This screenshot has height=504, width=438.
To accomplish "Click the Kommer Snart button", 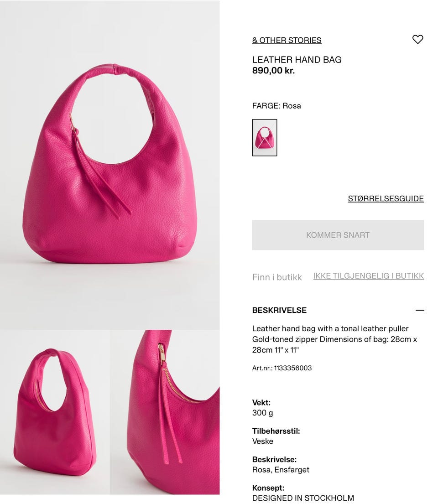I will (x=338, y=235).
